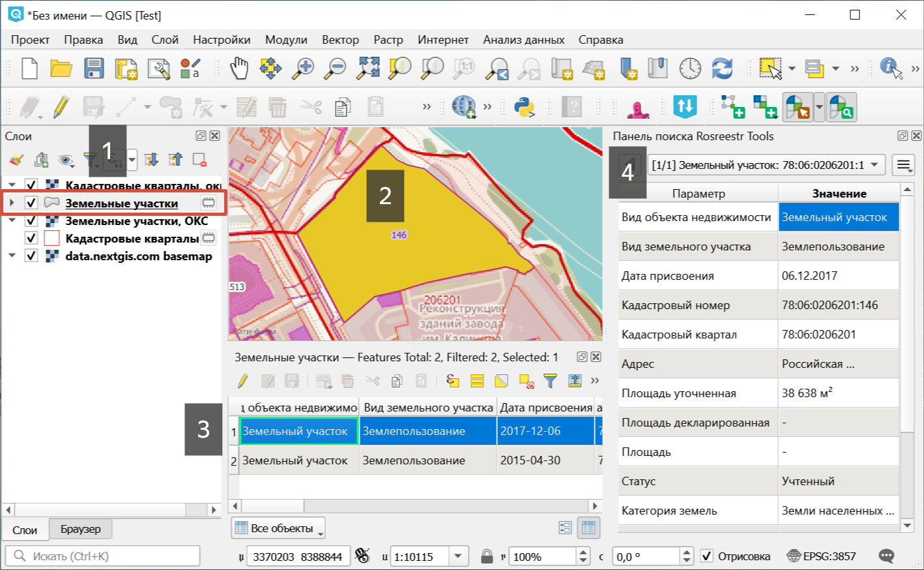
Task: Zoom to previous extent icon
Action: (x=498, y=68)
